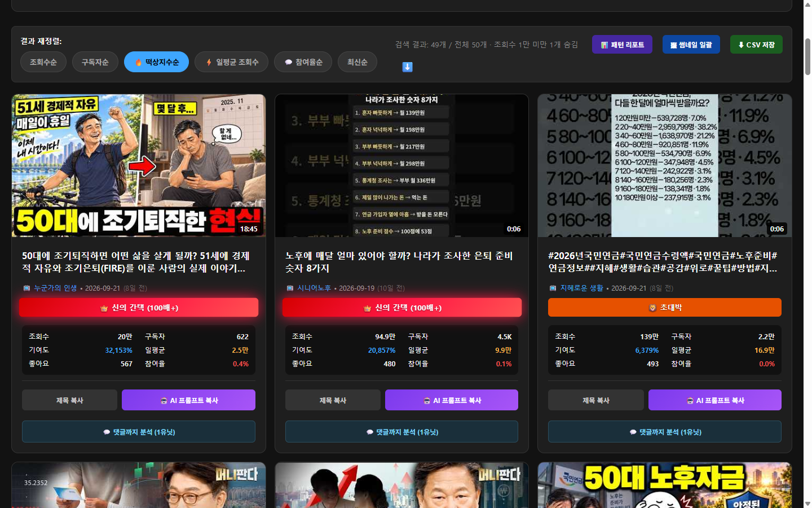Open the video title starting 노후에 매달 얼마
812x508 pixels.
coord(399,262)
